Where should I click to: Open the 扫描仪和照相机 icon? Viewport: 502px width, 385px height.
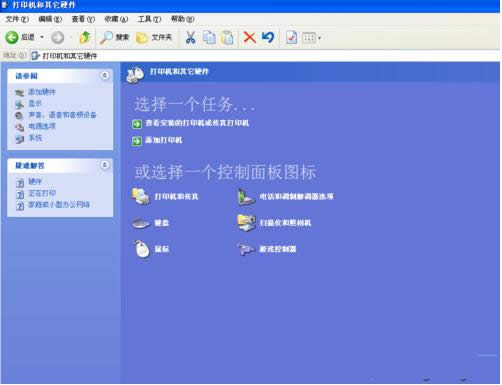(246, 223)
